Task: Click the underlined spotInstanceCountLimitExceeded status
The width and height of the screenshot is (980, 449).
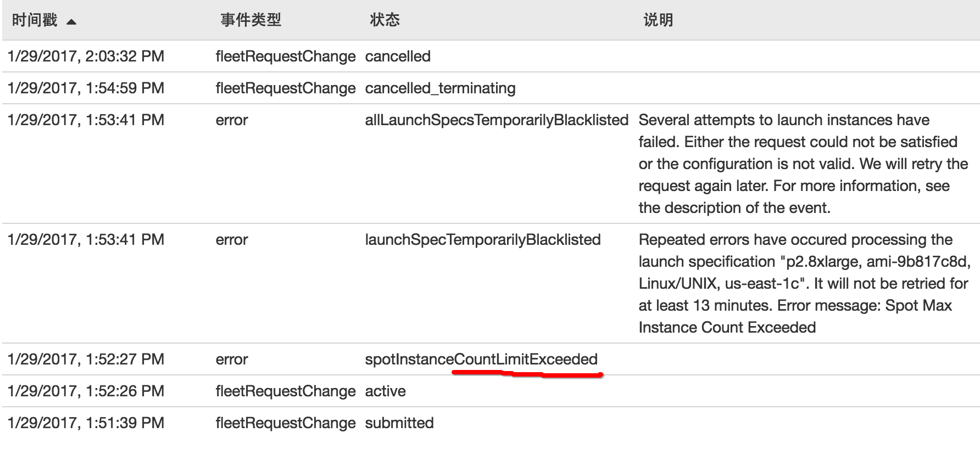Action: click(481, 360)
